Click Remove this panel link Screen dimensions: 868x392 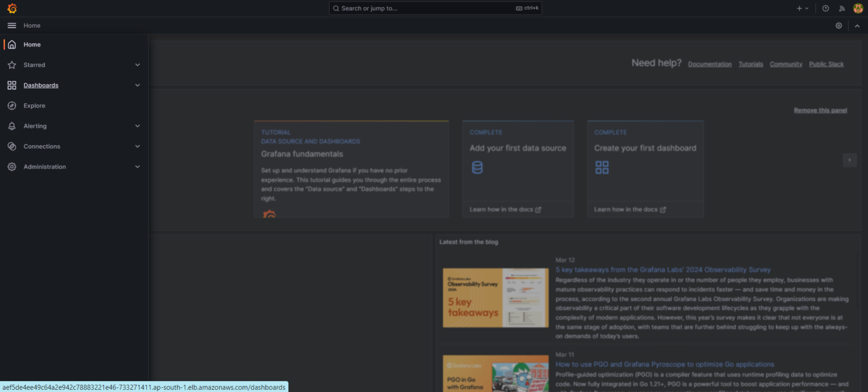820,110
